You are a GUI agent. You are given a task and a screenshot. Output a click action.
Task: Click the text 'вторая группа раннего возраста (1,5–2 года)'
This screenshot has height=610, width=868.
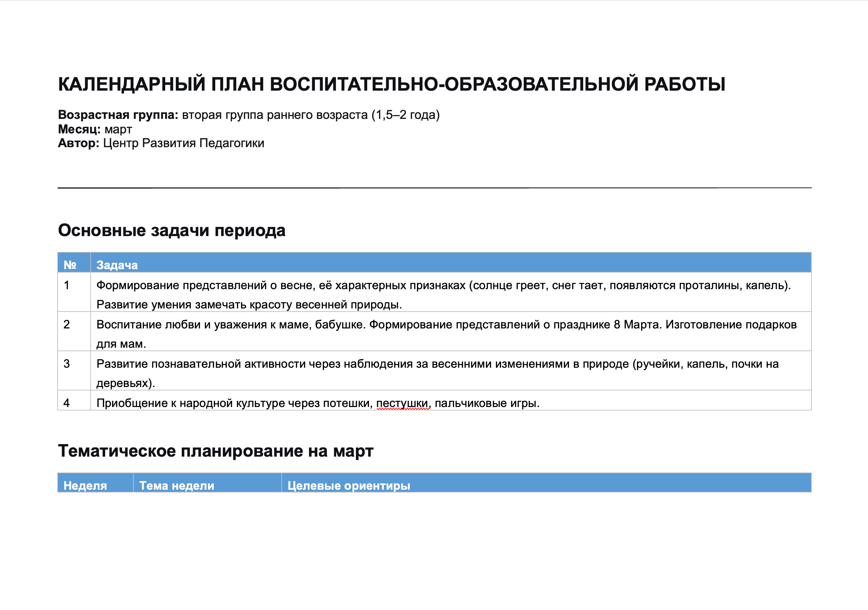coord(311,114)
